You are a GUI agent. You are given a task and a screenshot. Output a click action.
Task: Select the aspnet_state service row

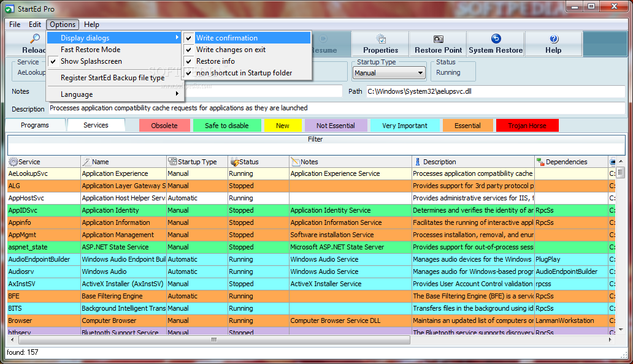pos(311,247)
